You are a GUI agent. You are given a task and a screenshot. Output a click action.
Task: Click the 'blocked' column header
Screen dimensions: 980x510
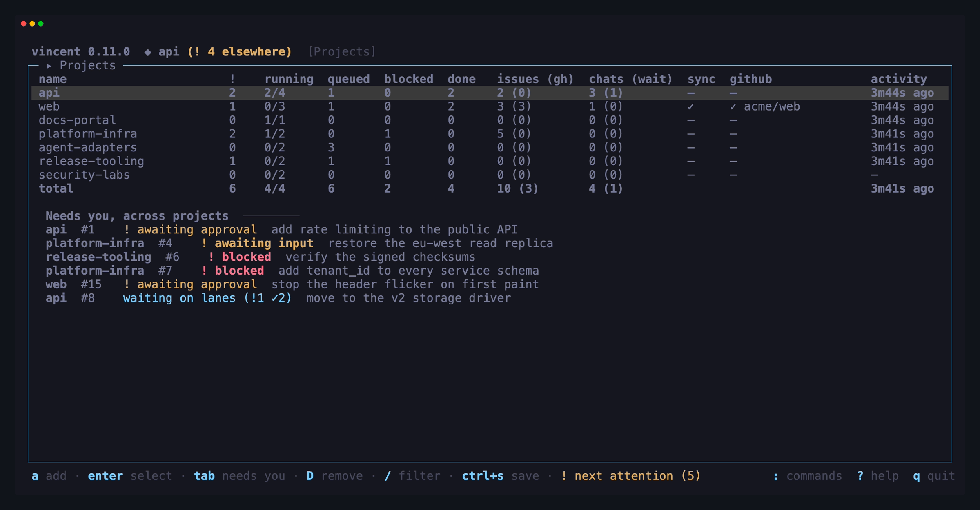pyautogui.click(x=408, y=79)
